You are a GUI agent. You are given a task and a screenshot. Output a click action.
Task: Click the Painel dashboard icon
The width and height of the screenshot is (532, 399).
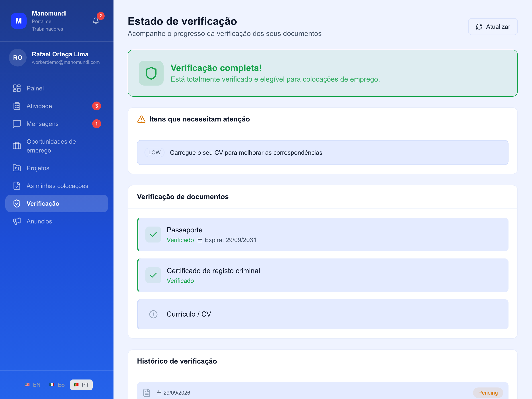(17, 88)
